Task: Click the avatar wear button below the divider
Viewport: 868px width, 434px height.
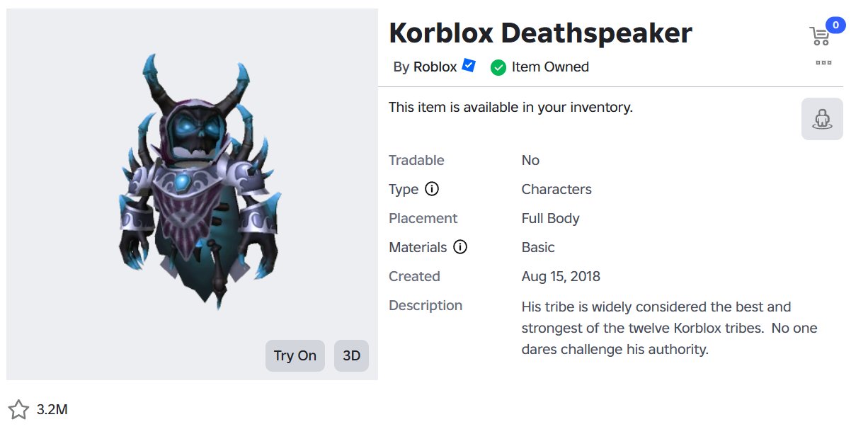Action: coord(822,119)
